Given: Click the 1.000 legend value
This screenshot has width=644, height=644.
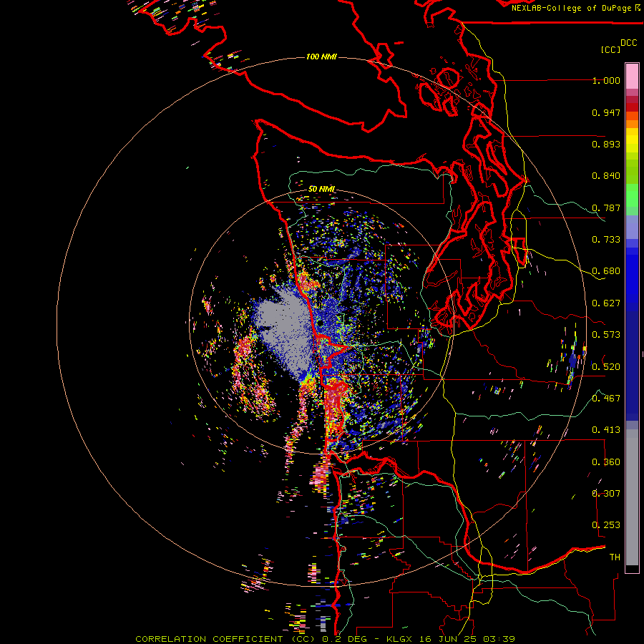Looking at the screenshot, I should [x=606, y=80].
